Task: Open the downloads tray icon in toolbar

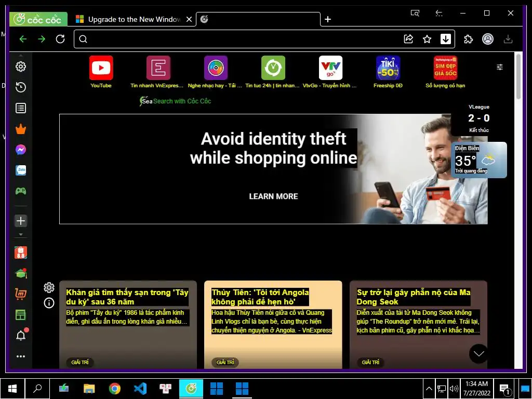Action: point(508,39)
